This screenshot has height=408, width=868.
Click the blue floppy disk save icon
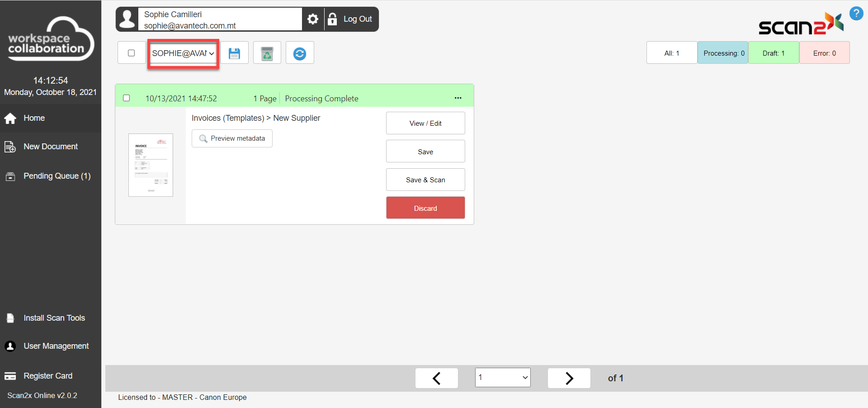click(x=234, y=53)
